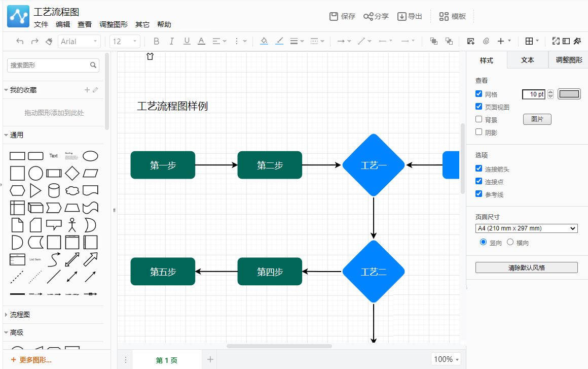Screen dimensions: 588x369
Task: Click the pin icon in toolbar
Action: (x=577, y=41)
